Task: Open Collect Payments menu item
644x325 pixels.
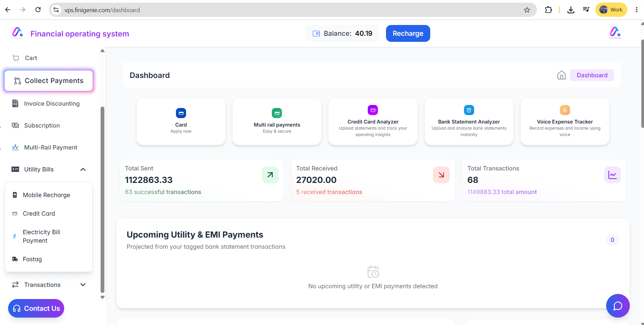Action: [49, 81]
